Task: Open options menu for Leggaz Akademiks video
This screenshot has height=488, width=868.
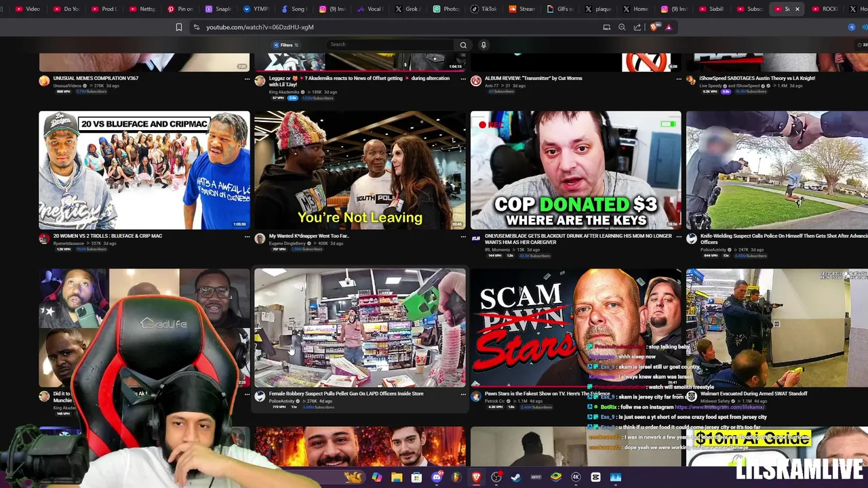Action: (463, 79)
